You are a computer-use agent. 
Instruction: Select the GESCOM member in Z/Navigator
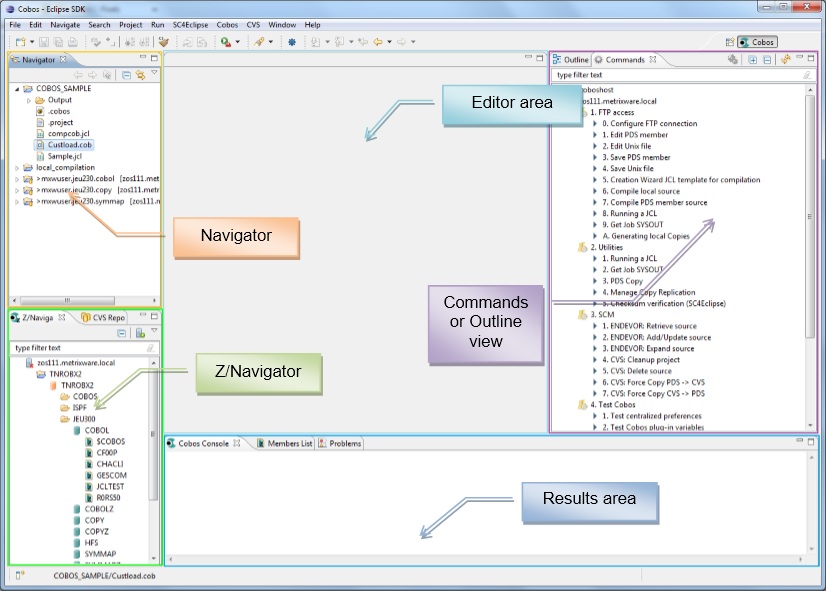click(106, 475)
